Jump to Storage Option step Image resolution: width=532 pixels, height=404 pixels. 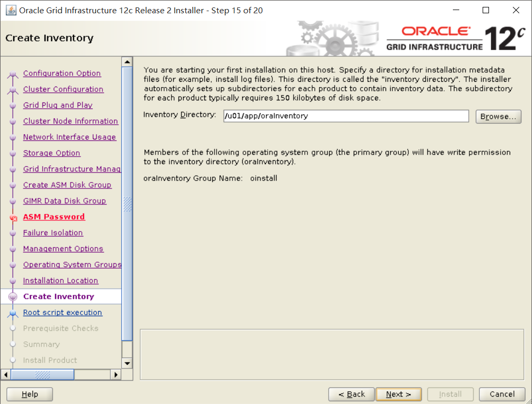(x=51, y=153)
